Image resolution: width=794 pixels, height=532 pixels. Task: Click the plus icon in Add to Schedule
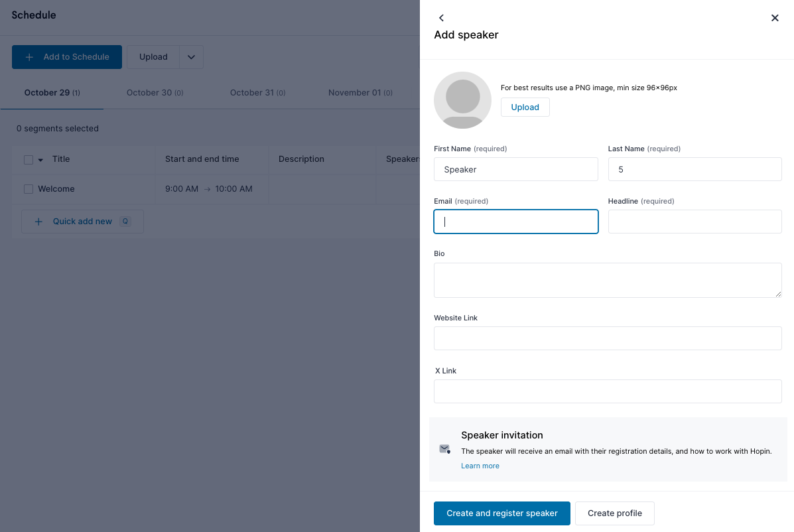(29, 57)
